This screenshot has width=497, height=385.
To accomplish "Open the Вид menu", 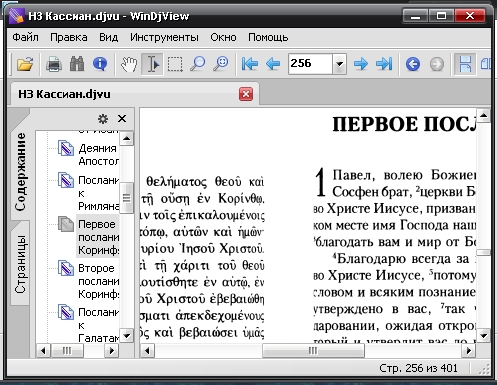I will click(108, 37).
